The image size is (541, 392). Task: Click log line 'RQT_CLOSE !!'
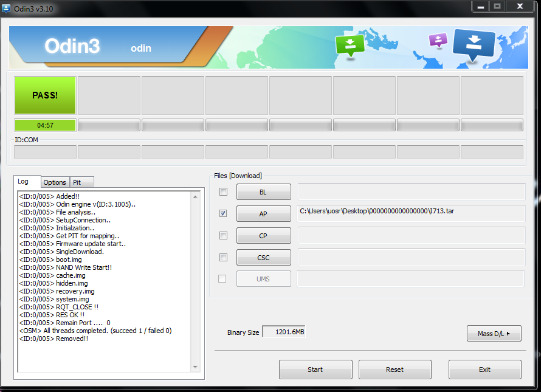tap(58, 307)
